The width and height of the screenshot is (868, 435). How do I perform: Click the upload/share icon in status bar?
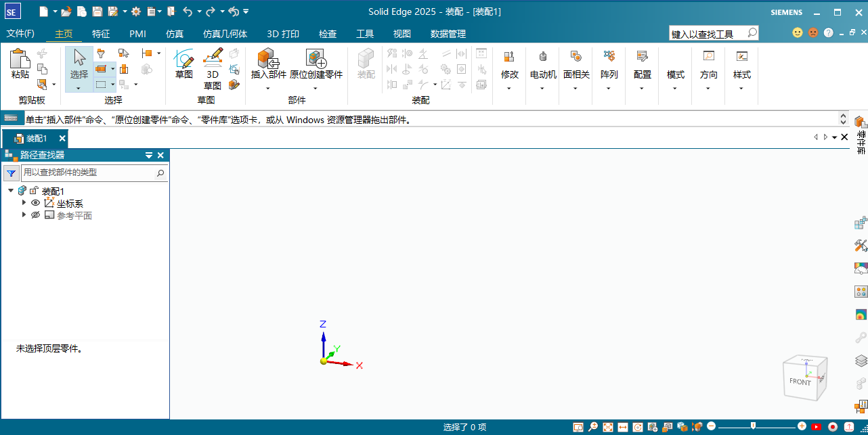(x=849, y=427)
